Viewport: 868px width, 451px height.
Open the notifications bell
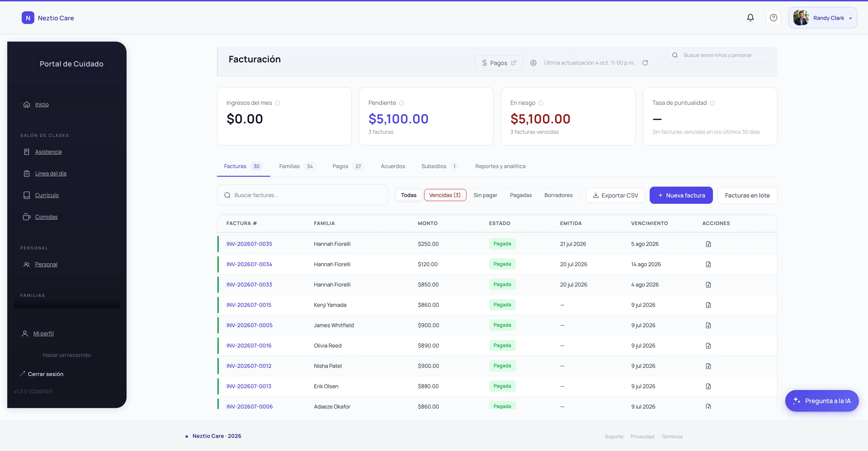coord(750,18)
